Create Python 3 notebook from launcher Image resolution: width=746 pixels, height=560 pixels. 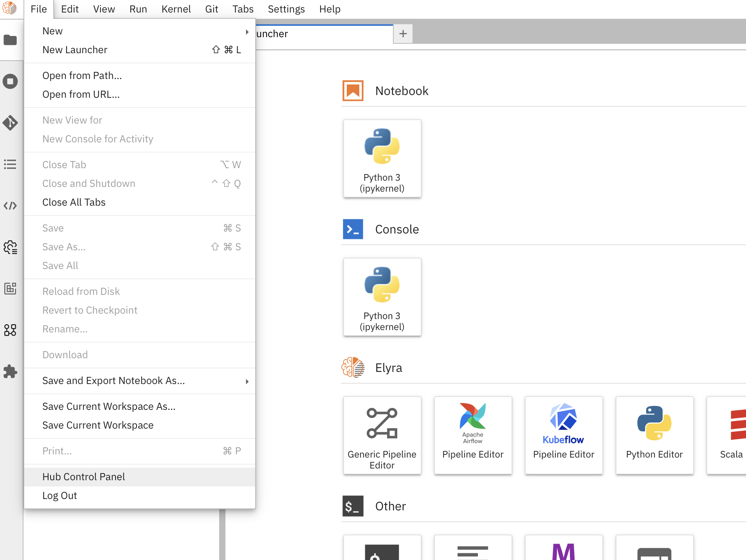382,158
